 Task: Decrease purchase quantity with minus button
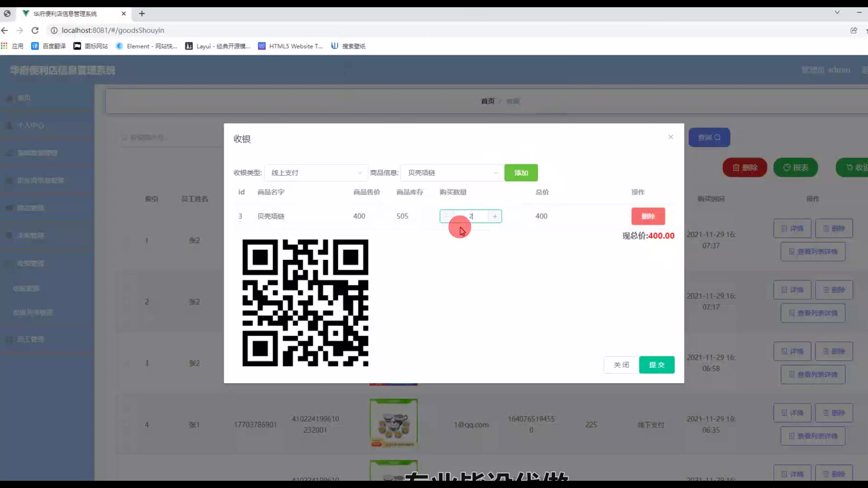(447, 216)
